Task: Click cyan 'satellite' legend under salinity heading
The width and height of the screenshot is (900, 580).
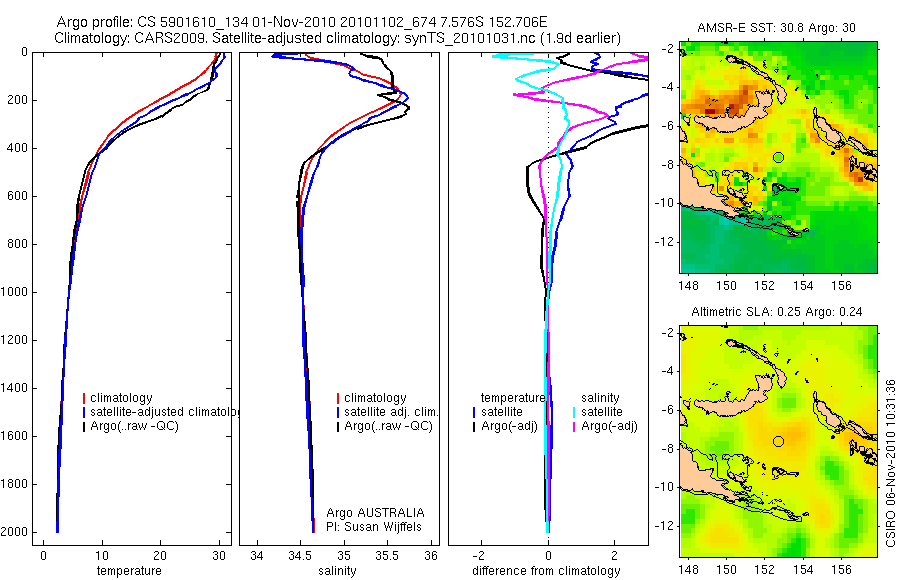Action: (x=597, y=412)
